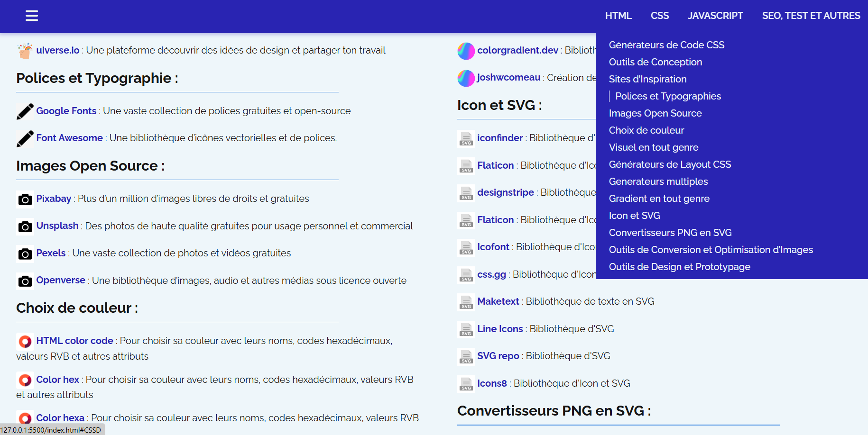
Task: Click the uiverse.io hand icon
Action: pos(25,51)
